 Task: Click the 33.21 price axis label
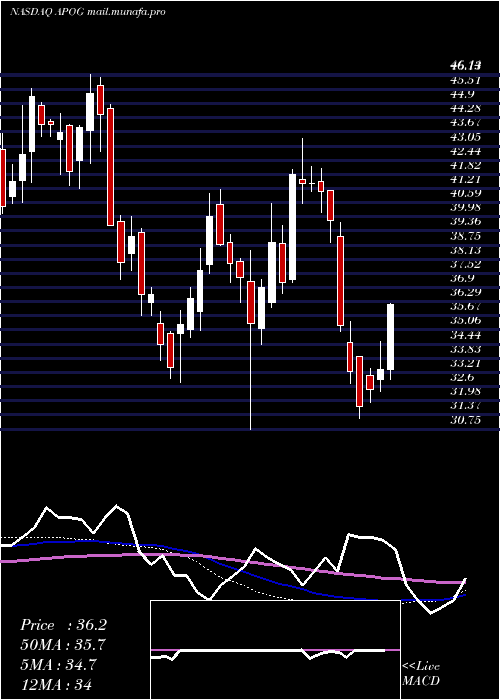tap(466, 363)
